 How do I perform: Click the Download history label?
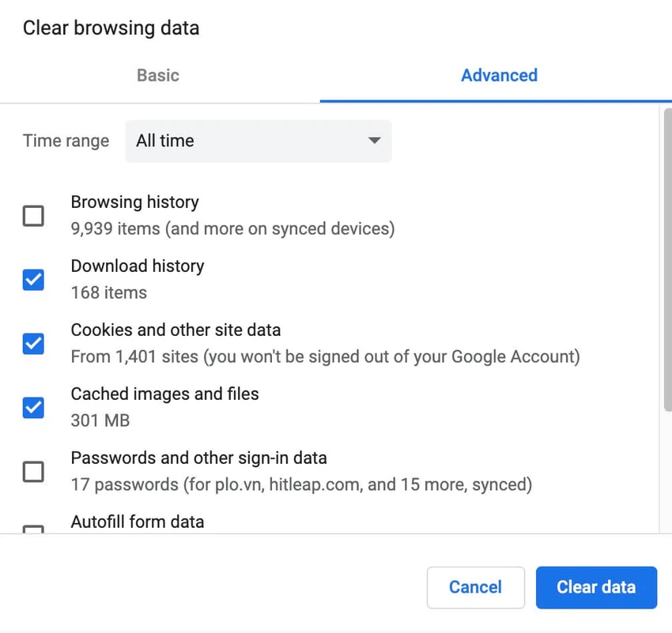(x=138, y=266)
